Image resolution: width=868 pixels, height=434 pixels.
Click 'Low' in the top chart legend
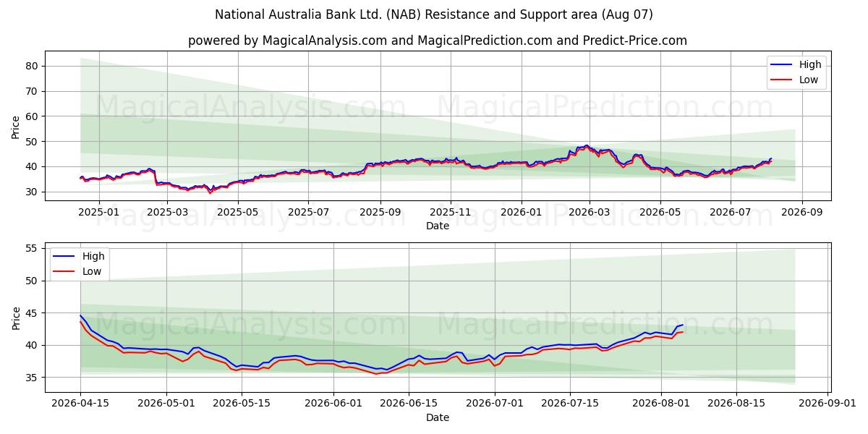point(808,80)
